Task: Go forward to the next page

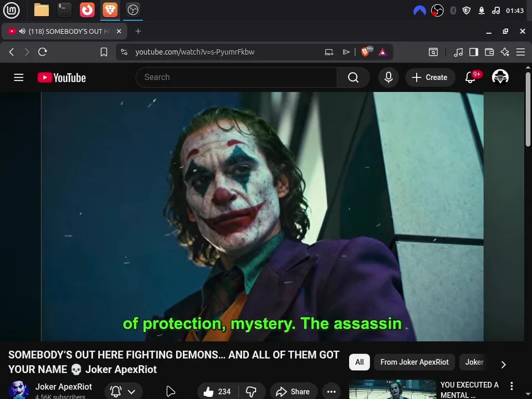Action: [x=27, y=52]
